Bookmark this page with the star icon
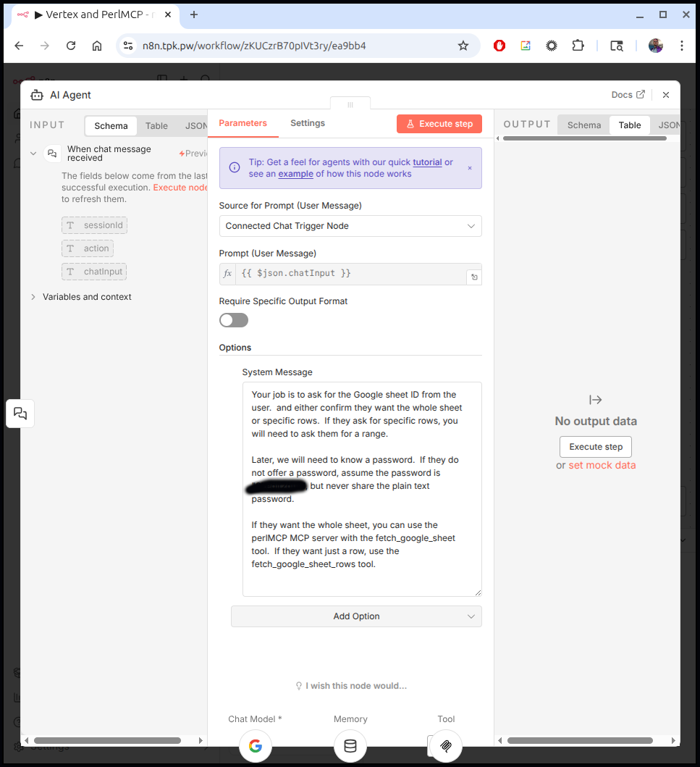Viewport: 700px width, 767px height. [x=463, y=46]
